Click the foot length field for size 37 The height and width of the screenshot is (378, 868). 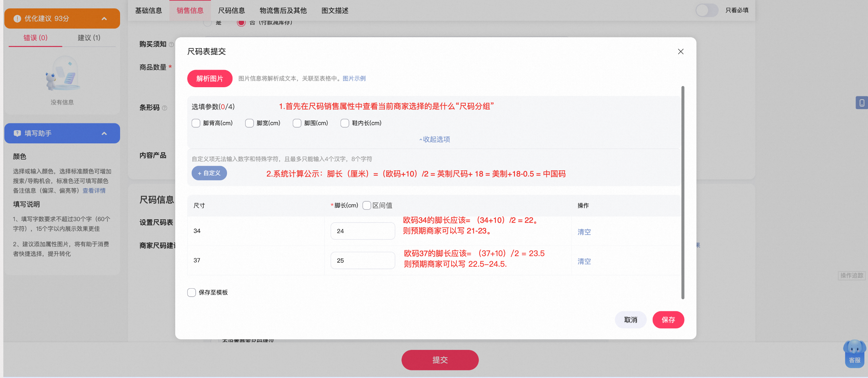[363, 261]
